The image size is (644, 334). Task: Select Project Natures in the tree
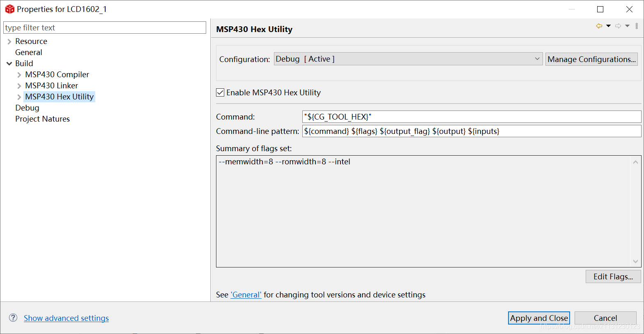[x=42, y=119]
